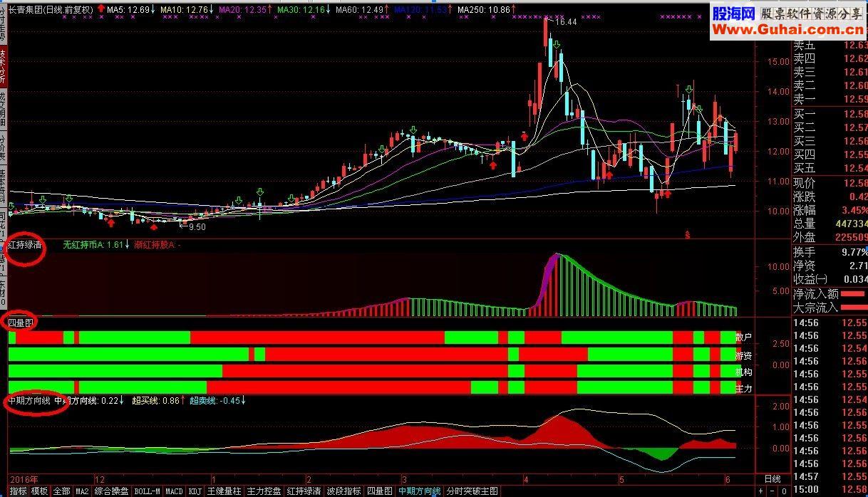Click the 买五 order book row
Image resolution: width=868 pixels, height=497 pixels.
pos(830,168)
